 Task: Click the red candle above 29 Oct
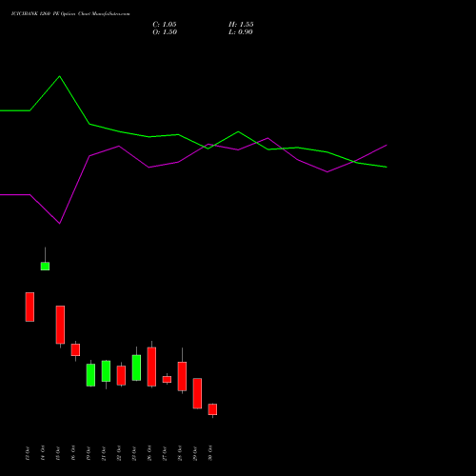click(197, 393)
